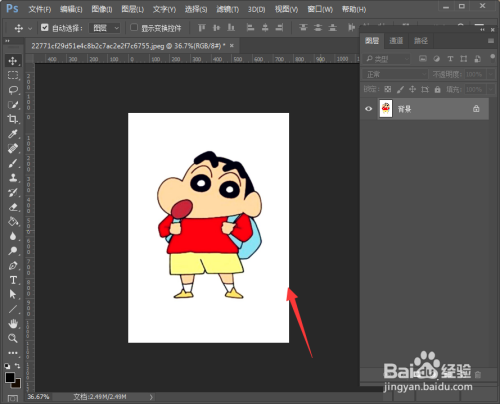Click the 背景 layer thumbnail

(386, 109)
